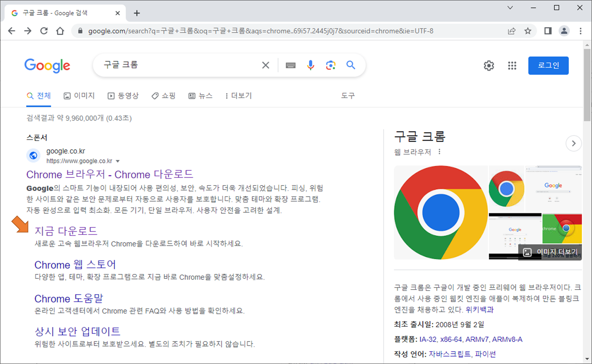Open the Chrome profile avatar

pos(564,31)
